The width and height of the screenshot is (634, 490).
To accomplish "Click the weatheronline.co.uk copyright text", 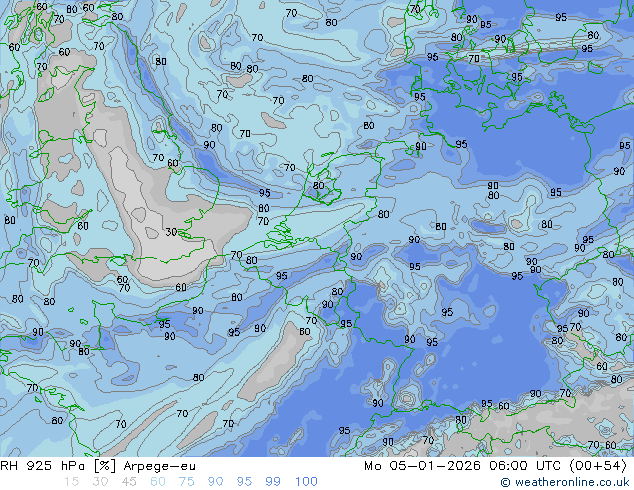I will (x=564, y=482).
